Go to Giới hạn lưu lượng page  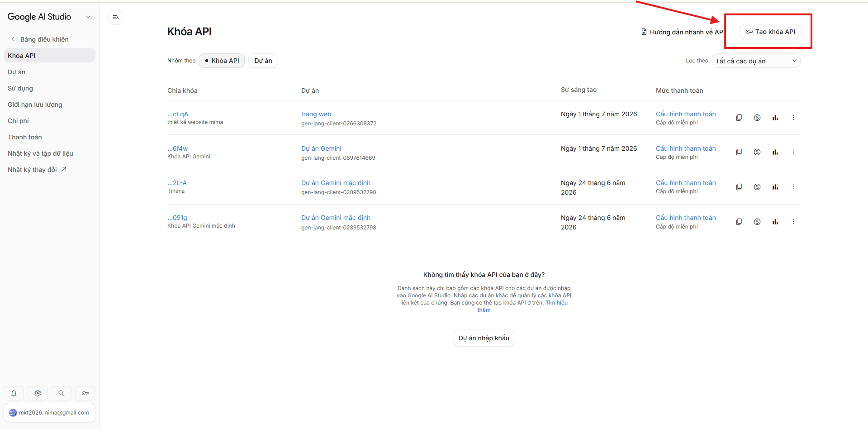tap(35, 105)
